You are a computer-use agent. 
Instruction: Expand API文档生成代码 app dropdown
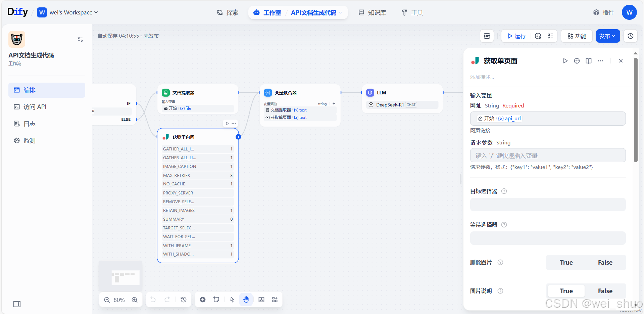(x=316, y=12)
